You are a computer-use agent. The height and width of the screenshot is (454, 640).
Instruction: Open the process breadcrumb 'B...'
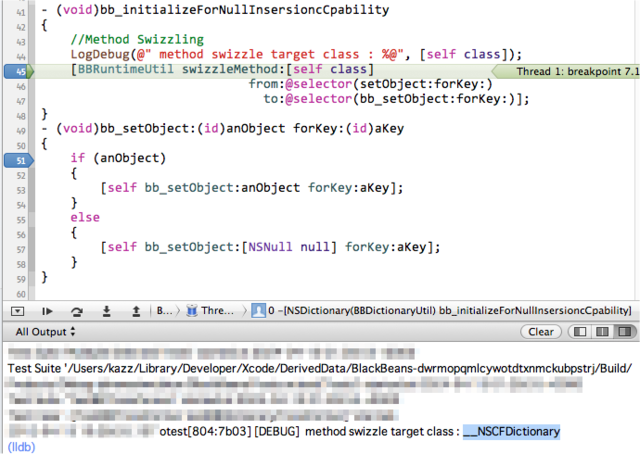pos(164,311)
